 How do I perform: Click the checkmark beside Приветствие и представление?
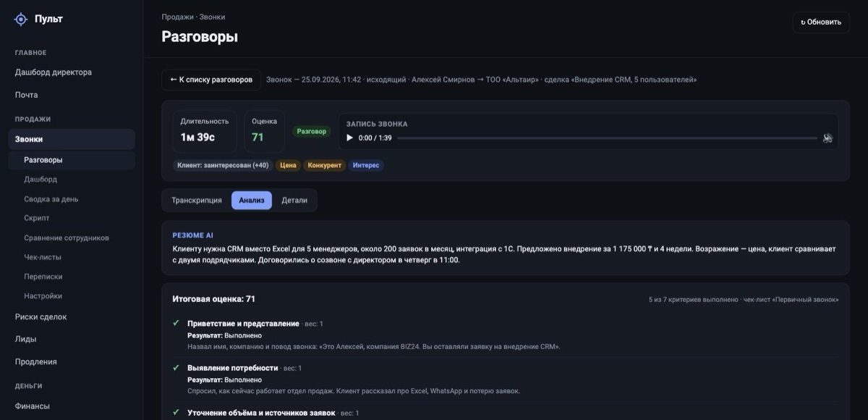pyautogui.click(x=176, y=323)
